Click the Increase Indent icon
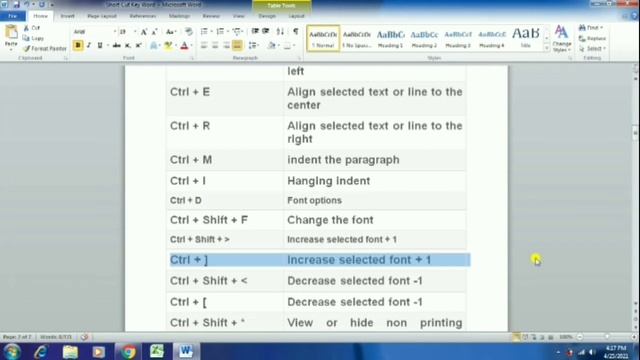The image size is (640, 360). pyautogui.click(x=266, y=31)
